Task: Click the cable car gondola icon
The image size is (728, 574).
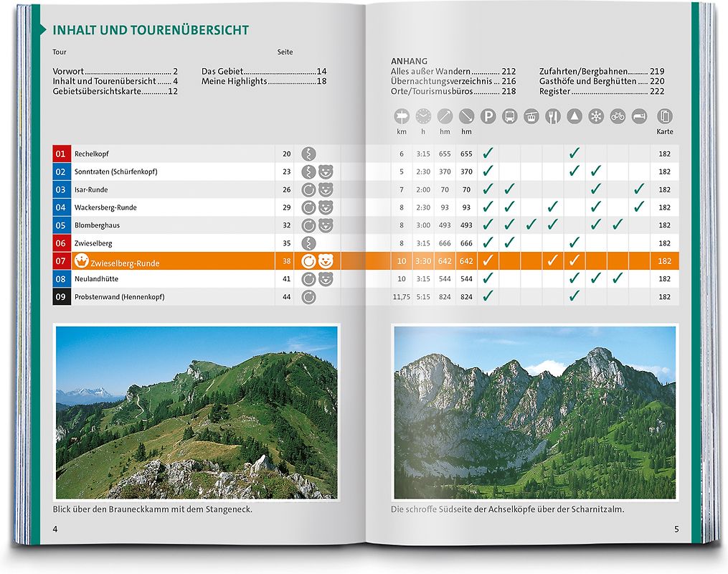Action: [x=531, y=116]
